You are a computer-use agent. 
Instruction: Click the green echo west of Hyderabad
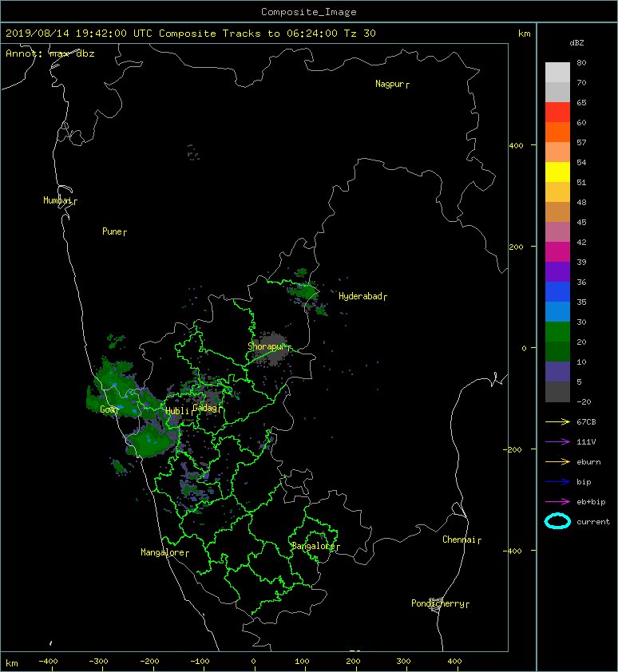coord(305,292)
